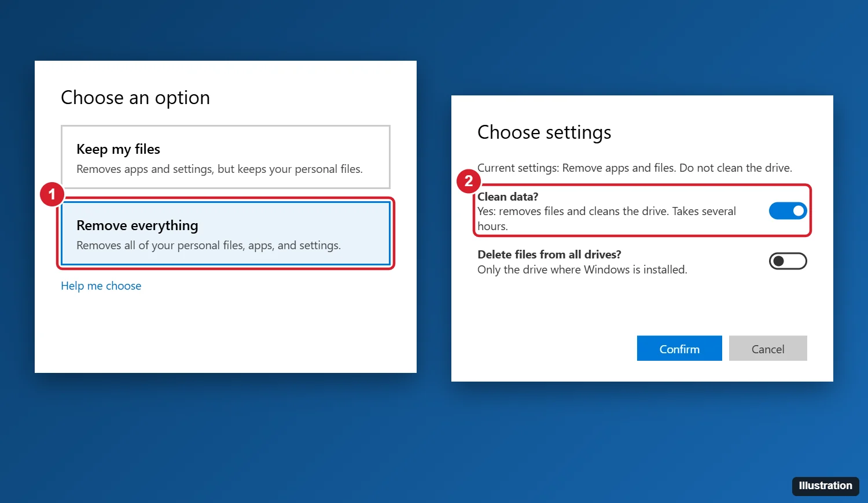Viewport: 868px width, 503px height.
Task: Click 'Yes: removes files and cleans the drive' text
Action: click(606, 219)
